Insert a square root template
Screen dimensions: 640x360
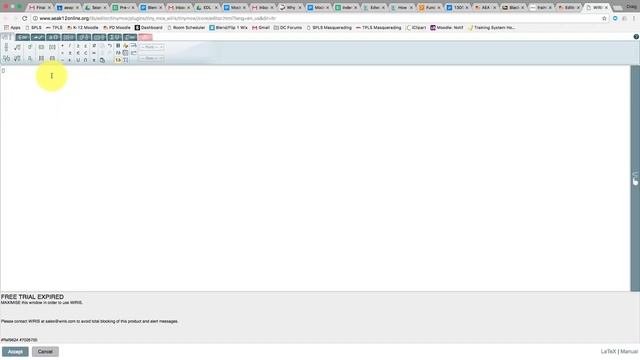18,47
